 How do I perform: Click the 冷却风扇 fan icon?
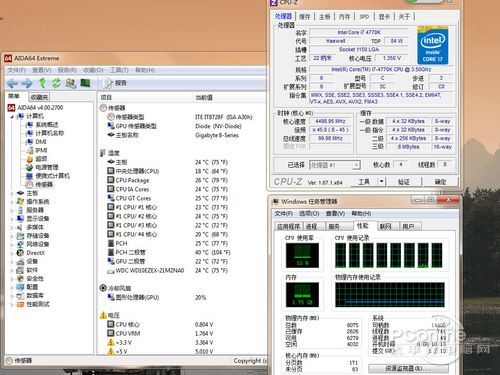pos(103,288)
